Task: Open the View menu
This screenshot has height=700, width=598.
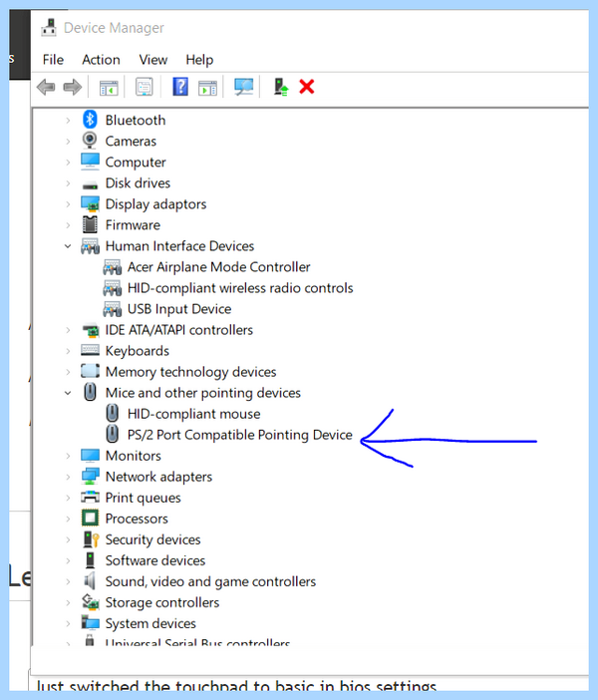Action: (153, 60)
